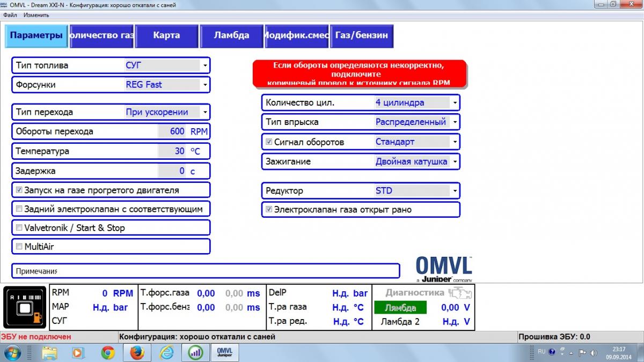
Task: Click the green Лямбда indicator
Action: (400, 308)
